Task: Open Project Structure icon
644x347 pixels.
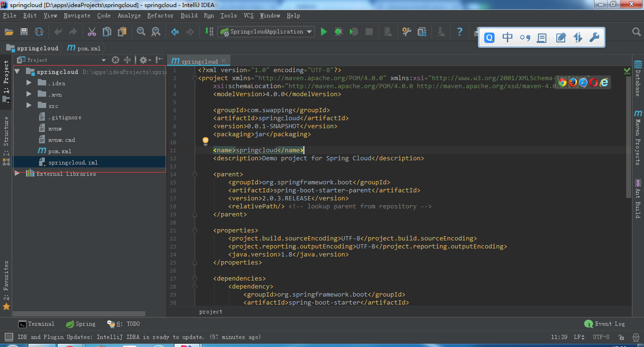Action: 422,32
